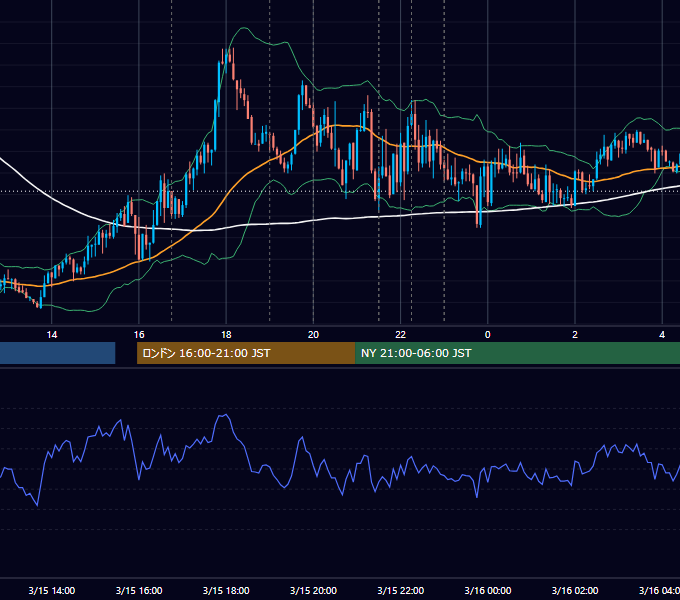The image size is (680, 600).
Task: Click the 3/15 16:00 date label
Action: pyautogui.click(x=139, y=590)
